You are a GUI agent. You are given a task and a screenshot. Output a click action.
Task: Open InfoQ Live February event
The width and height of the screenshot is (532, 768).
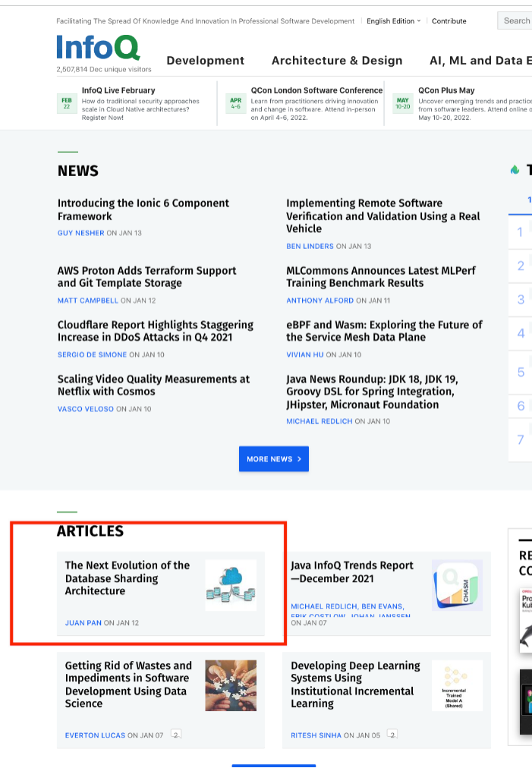coord(118,90)
